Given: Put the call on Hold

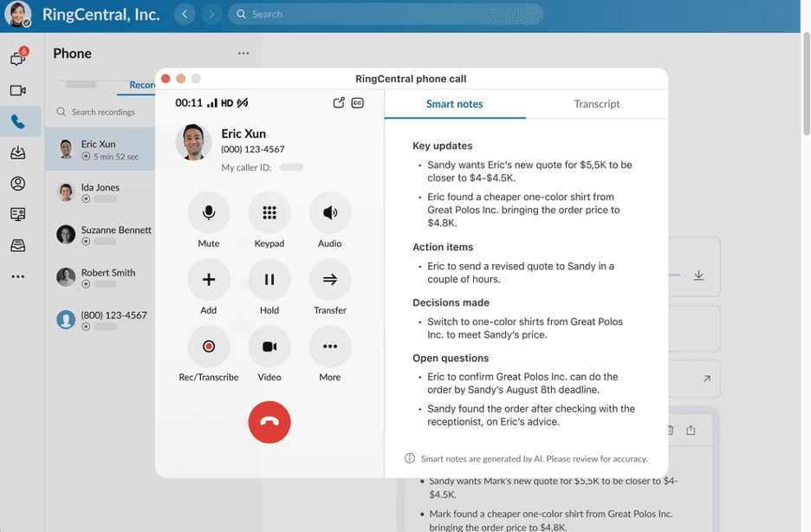Looking at the screenshot, I should [x=269, y=280].
